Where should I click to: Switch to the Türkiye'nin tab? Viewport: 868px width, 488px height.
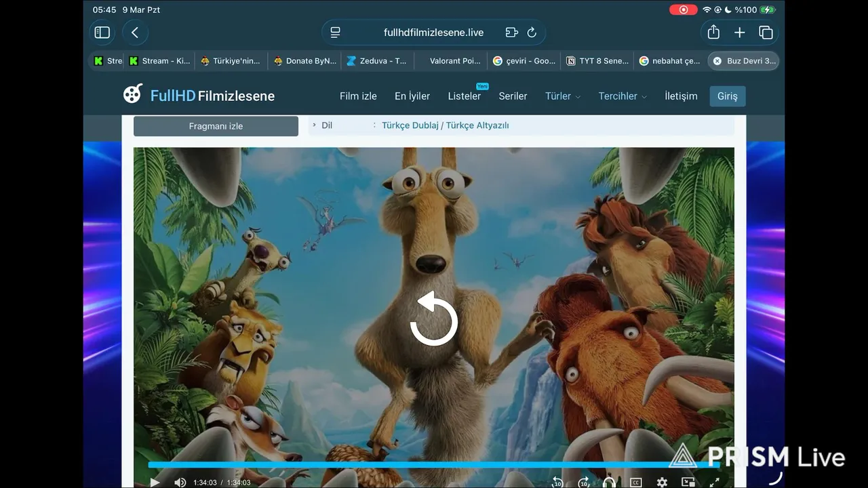click(x=231, y=61)
